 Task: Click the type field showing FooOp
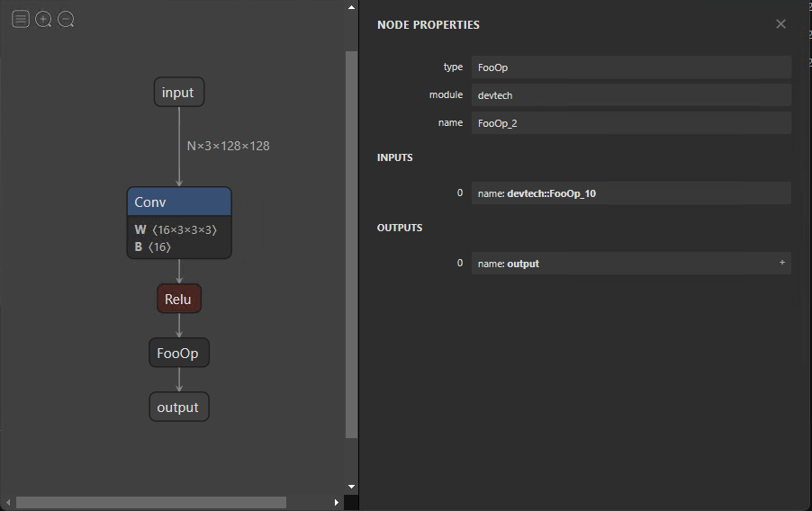(x=630, y=67)
